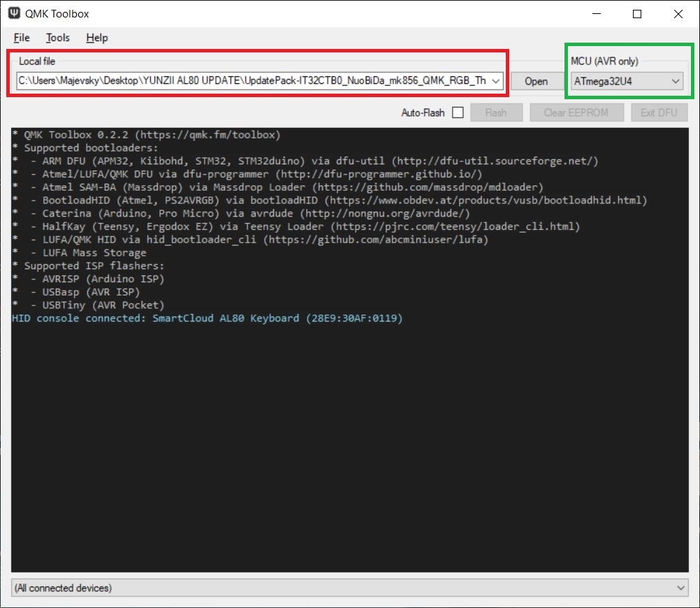This screenshot has height=608, width=700.
Task: Click the MCU (AVR only) label
Action: pyautogui.click(x=604, y=61)
